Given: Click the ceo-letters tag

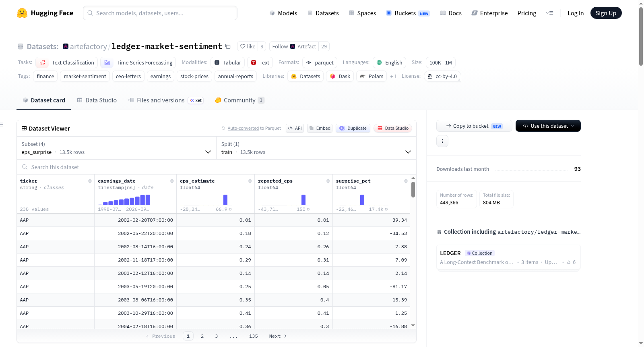Looking at the screenshot, I should point(128,76).
